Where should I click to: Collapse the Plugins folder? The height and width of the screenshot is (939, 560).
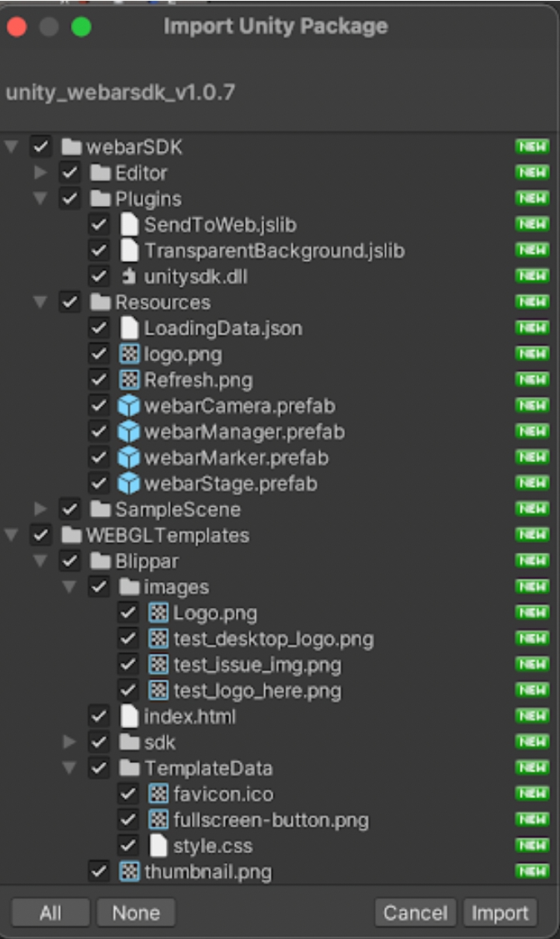(x=40, y=199)
